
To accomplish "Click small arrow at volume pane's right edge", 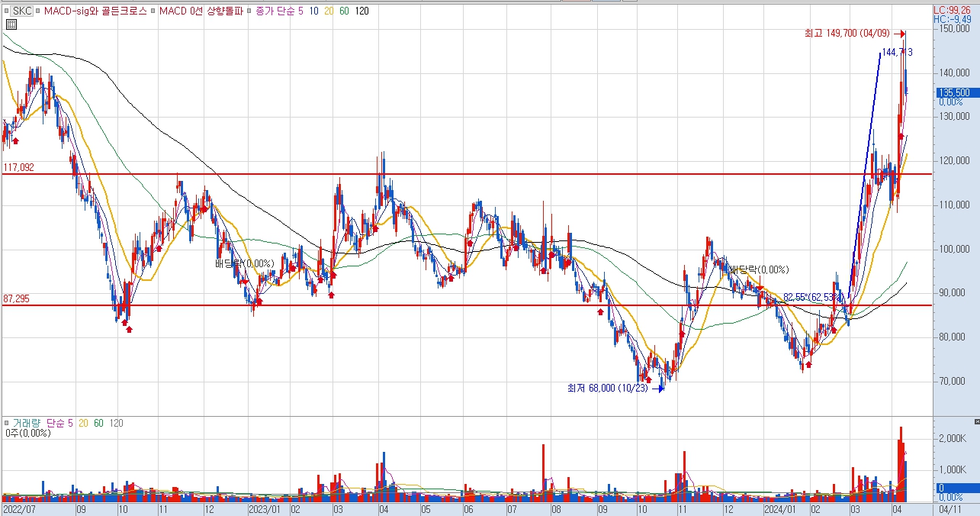I will click(975, 421).
